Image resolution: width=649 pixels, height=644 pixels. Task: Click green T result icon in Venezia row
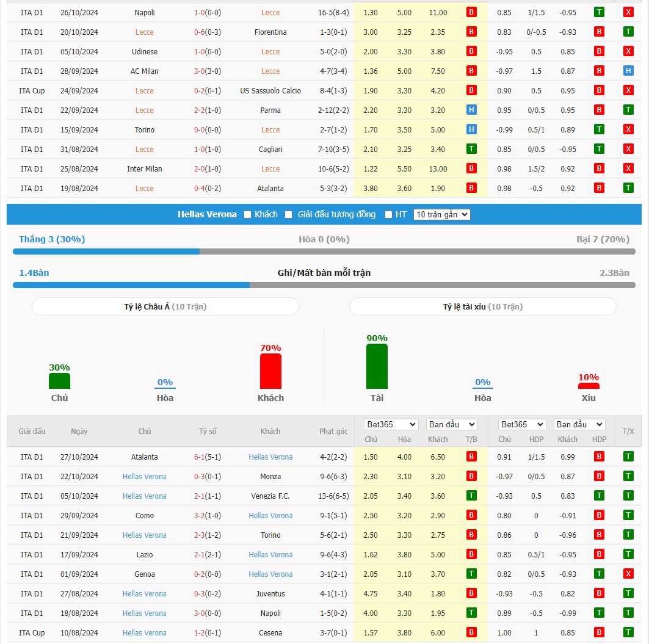tap(471, 496)
